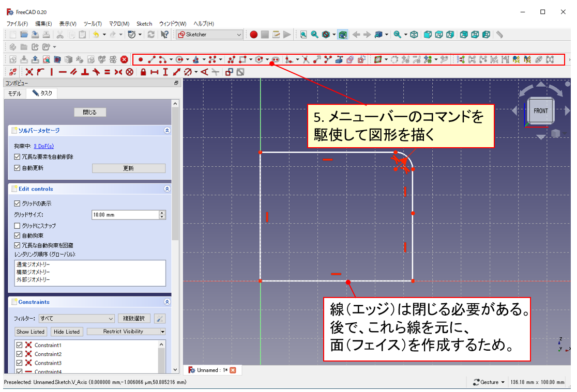Screen dimensions: 577x392
Task: Apply the Angle constraint
Action: (x=204, y=72)
